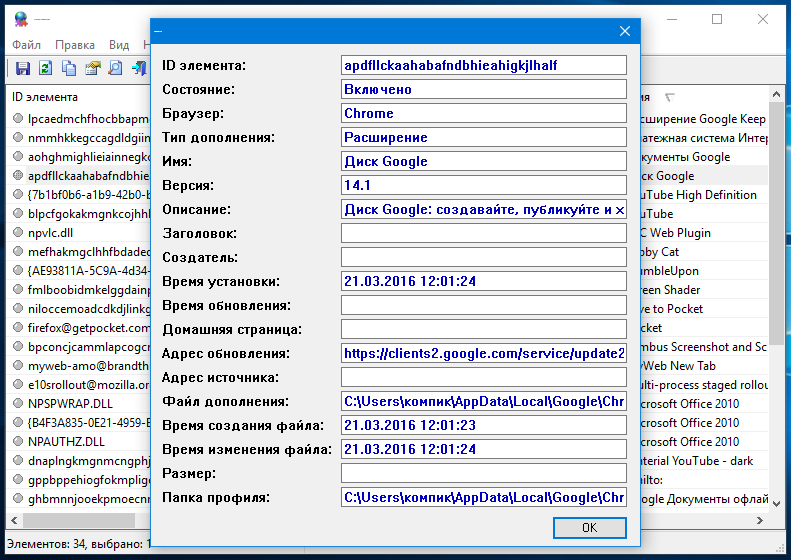Click the app icon in main title bar
Screen dimensions: 791x560
click(21, 19)
